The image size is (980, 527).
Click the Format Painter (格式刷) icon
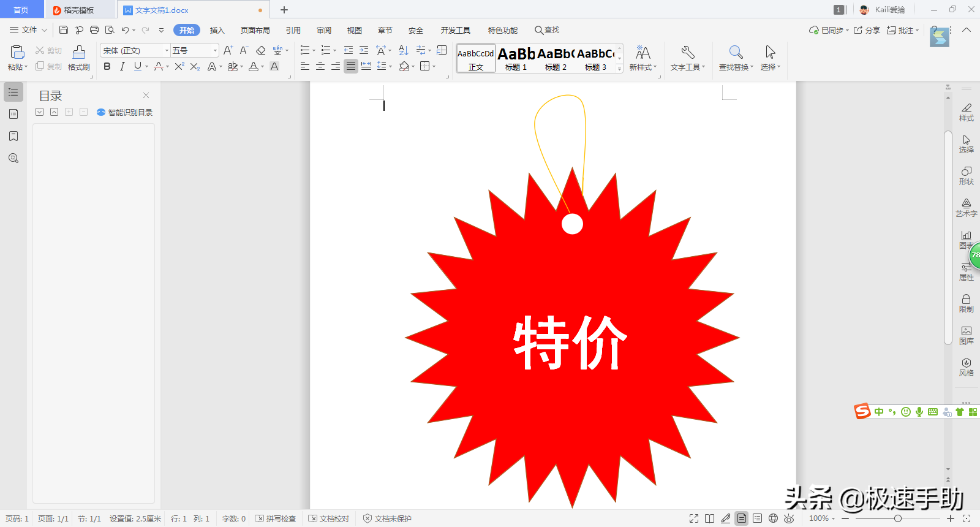point(79,58)
